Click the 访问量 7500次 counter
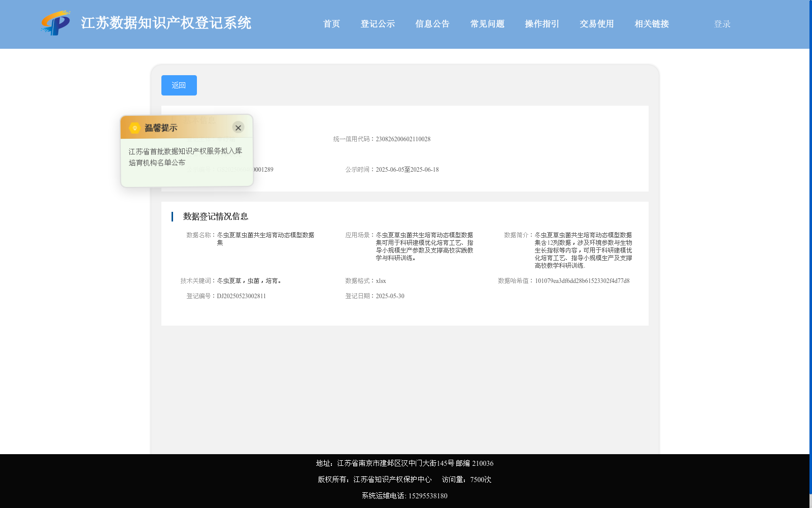The height and width of the screenshot is (508, 812). [x=466, y=480]
